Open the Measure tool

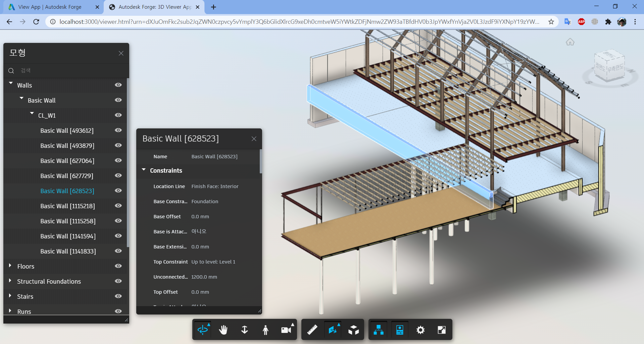click(x=311, y=330)
